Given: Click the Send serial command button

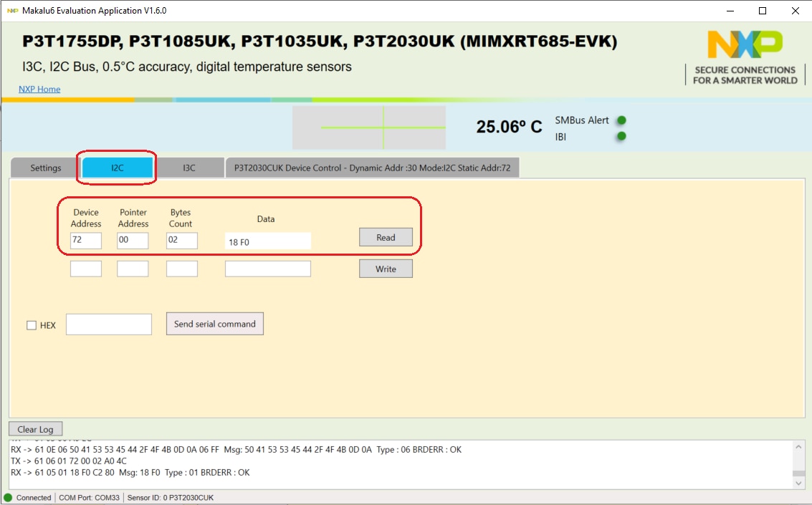Looking at the screenshot, I should pos(215,324).
